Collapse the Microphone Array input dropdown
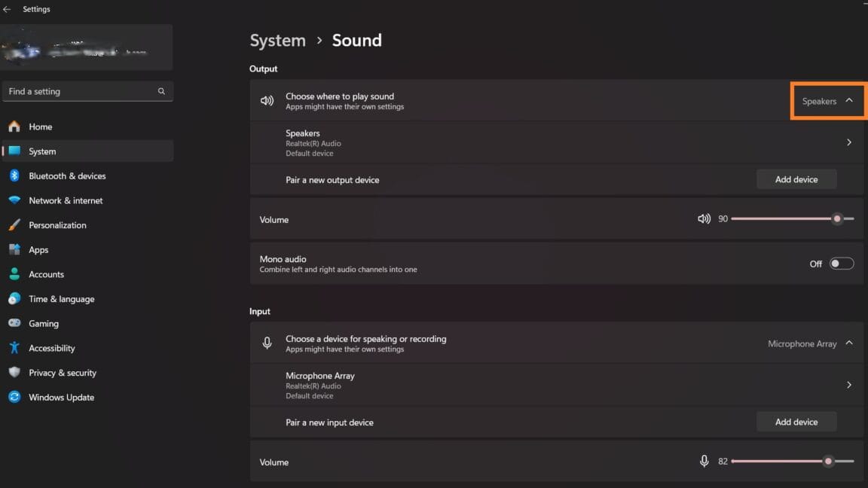The image size is (868, 488). (x=810, y=343)
